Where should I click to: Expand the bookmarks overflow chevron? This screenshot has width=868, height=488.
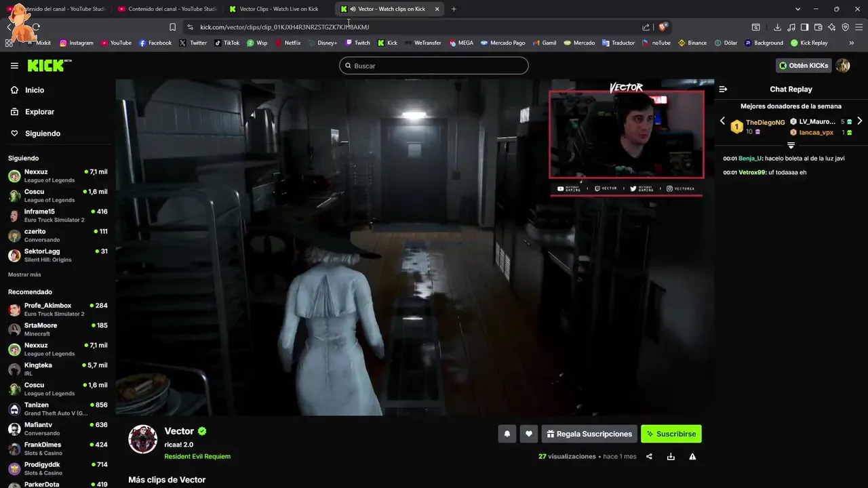pos(851,43)
